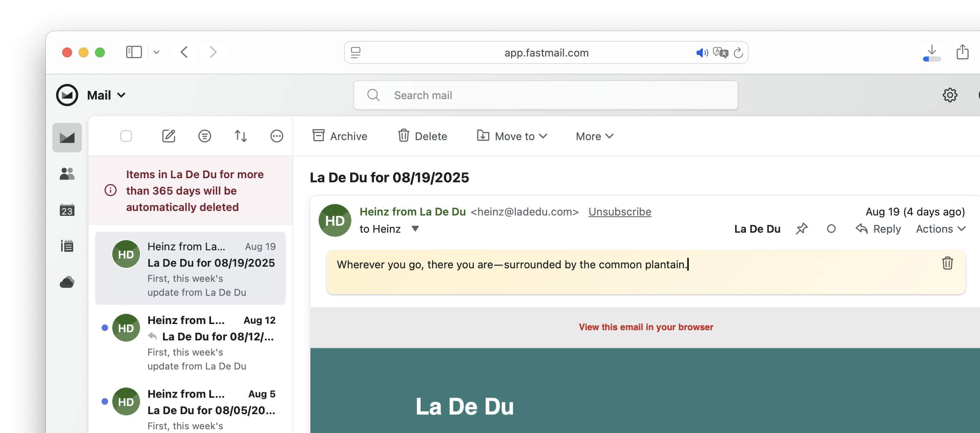Open Safari translate icon
The image size is (980, 433).
click(720, 52)
